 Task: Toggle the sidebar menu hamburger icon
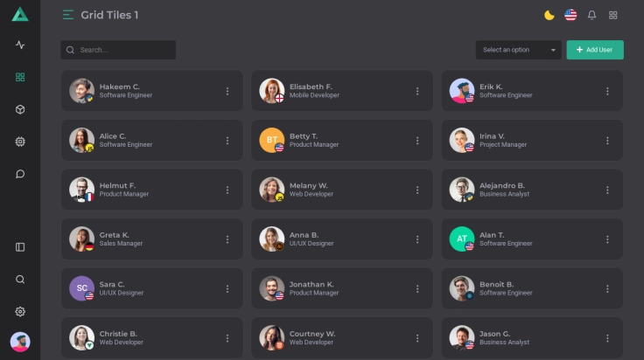coord(68,15)
